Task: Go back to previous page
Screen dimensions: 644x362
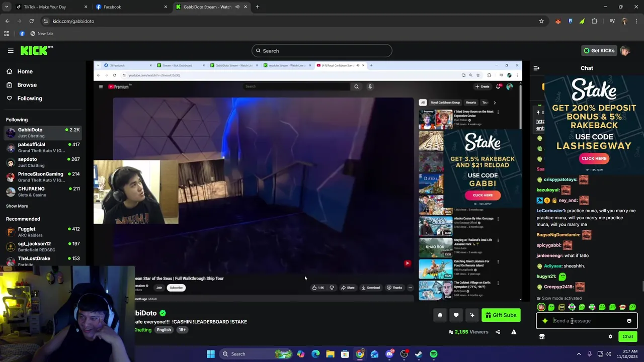Action: 7,21
